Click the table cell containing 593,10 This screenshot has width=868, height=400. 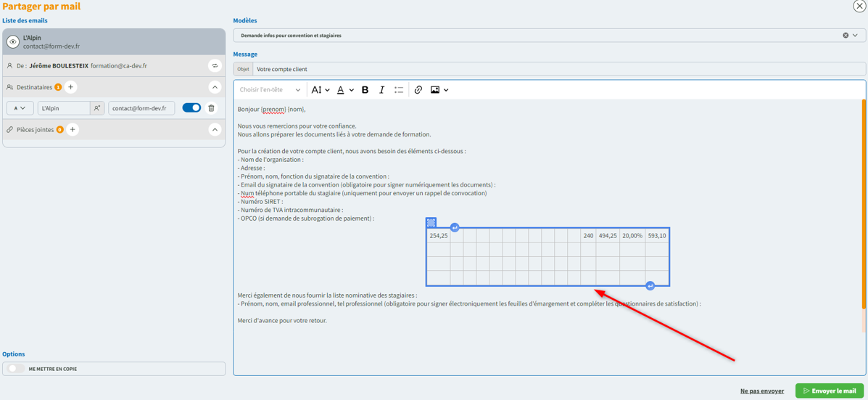tap(656, 235)
